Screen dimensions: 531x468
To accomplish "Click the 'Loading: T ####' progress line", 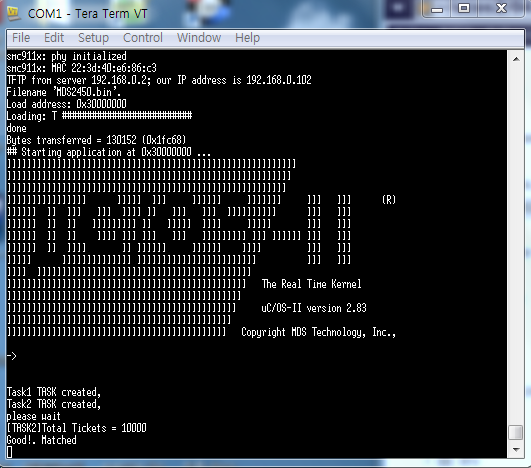I will click(x=99, y=116).
